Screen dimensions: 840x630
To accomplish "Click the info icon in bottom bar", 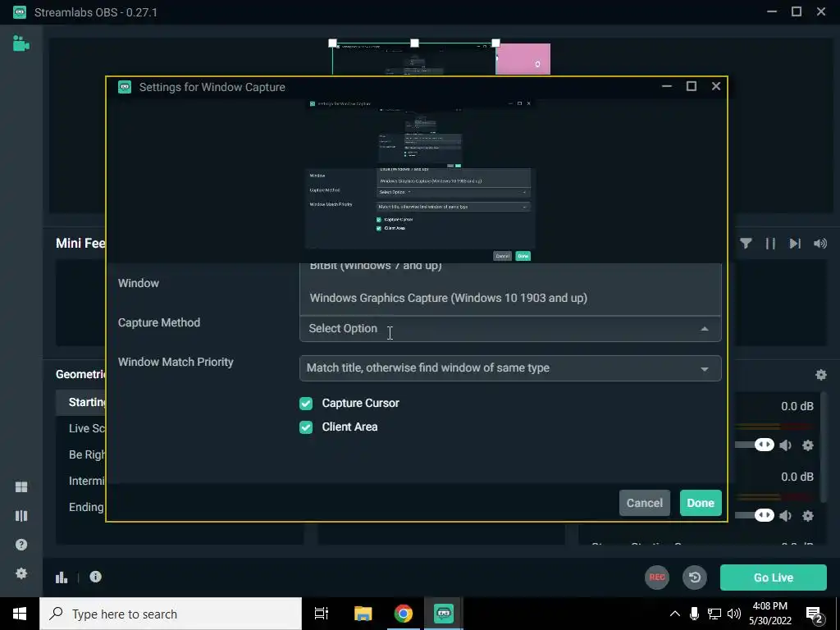I will (95, 577).
